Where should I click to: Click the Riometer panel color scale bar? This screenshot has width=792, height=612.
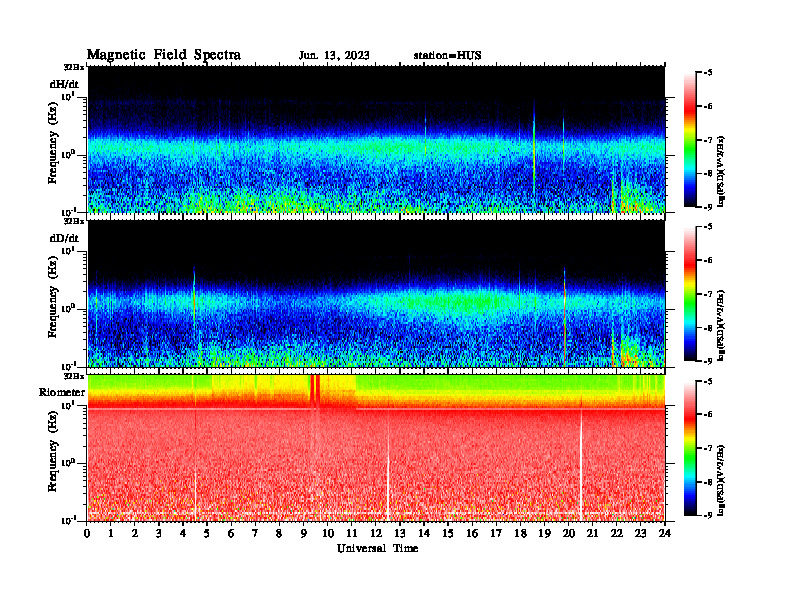[x=690, y=448]
